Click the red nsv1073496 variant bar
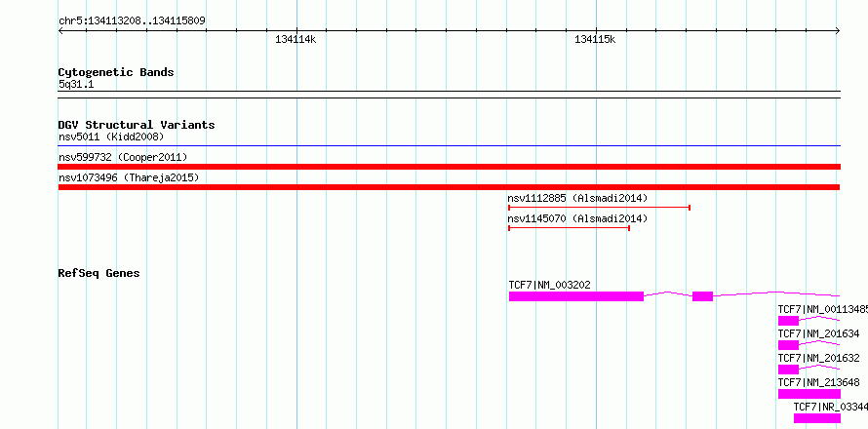The width and height of the screenshot is (868, 429). (449, 187)
